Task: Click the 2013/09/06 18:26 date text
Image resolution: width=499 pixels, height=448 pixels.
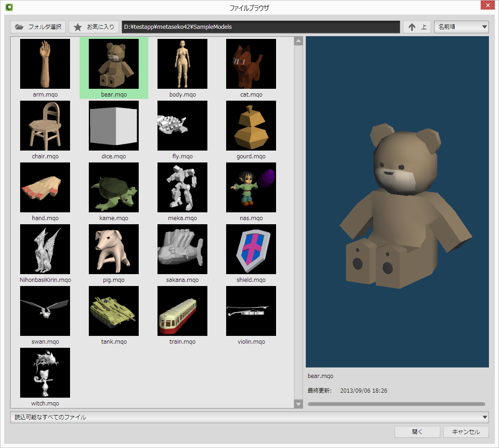Action: [x=364, y=390]
